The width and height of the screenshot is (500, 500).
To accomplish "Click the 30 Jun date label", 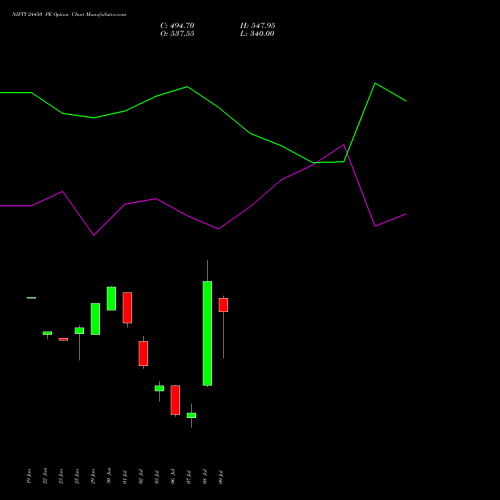I will [109, 476].
